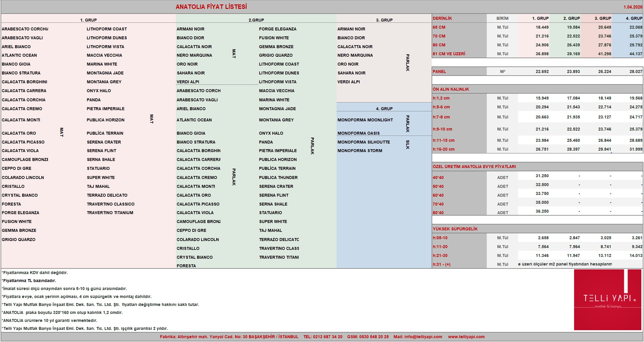Click the 'h:1,2 cm' row label
The image size is (644, 342).
441,98
